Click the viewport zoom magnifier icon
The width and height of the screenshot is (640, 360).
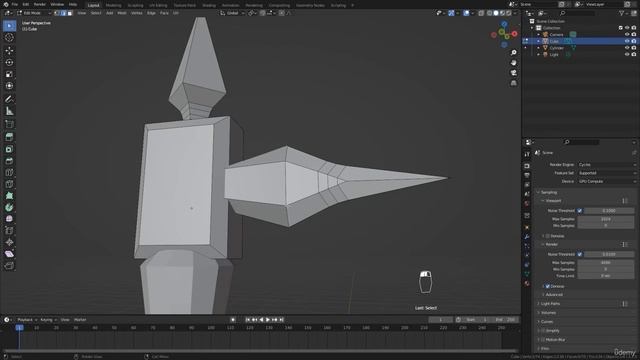513,53
